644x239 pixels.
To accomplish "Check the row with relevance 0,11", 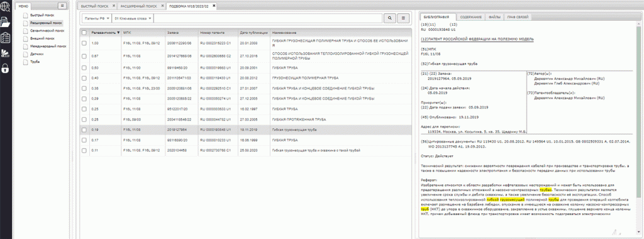I will tap(84, 151).
